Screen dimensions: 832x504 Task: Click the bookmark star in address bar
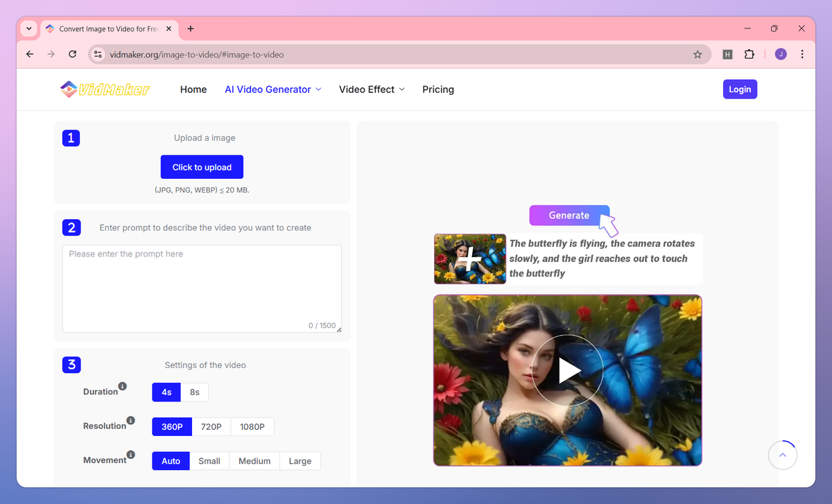click(x=697, y=53)
